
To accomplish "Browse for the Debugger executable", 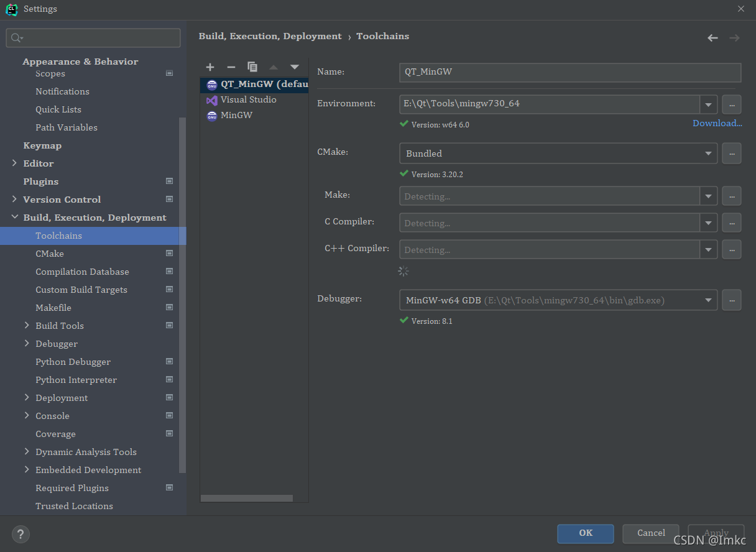I will 732,300.
